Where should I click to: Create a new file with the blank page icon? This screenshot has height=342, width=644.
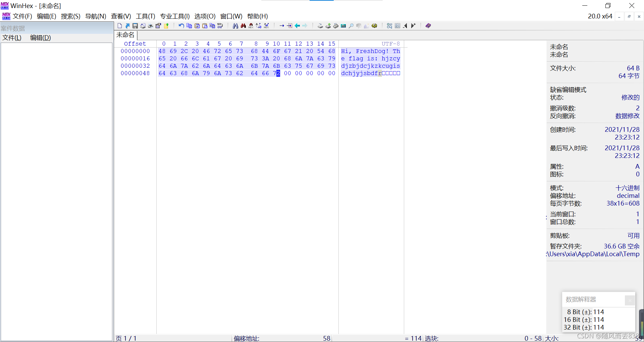pos(120,26)
